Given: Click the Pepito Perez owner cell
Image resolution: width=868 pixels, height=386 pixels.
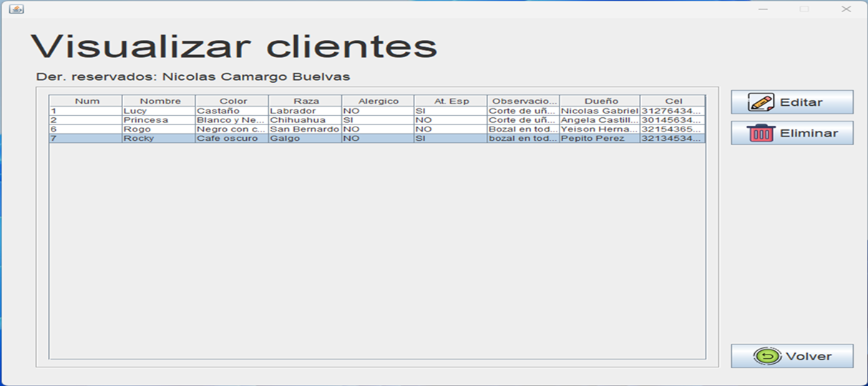Looking at the screenshot, I should (x=600, y=139).
